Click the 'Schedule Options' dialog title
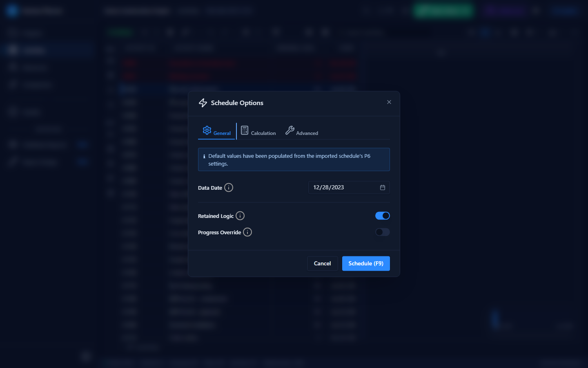Screen dimensions: 588x368 (x=237, y=103)
